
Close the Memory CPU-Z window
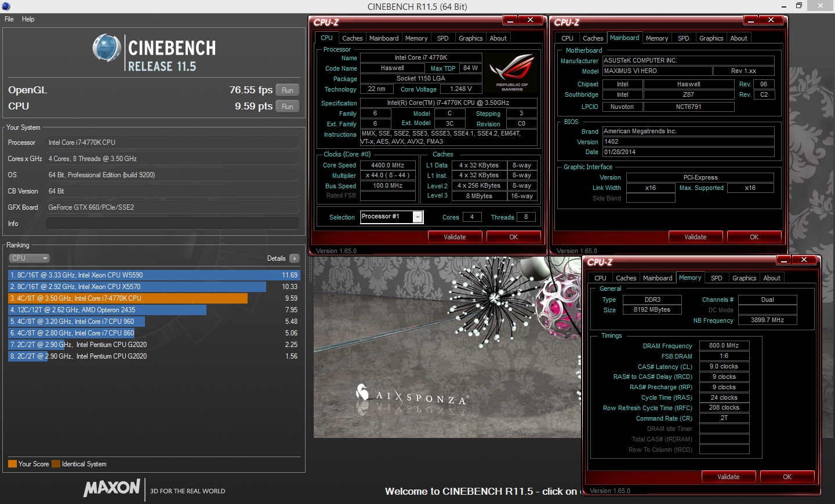click(804, 260)
